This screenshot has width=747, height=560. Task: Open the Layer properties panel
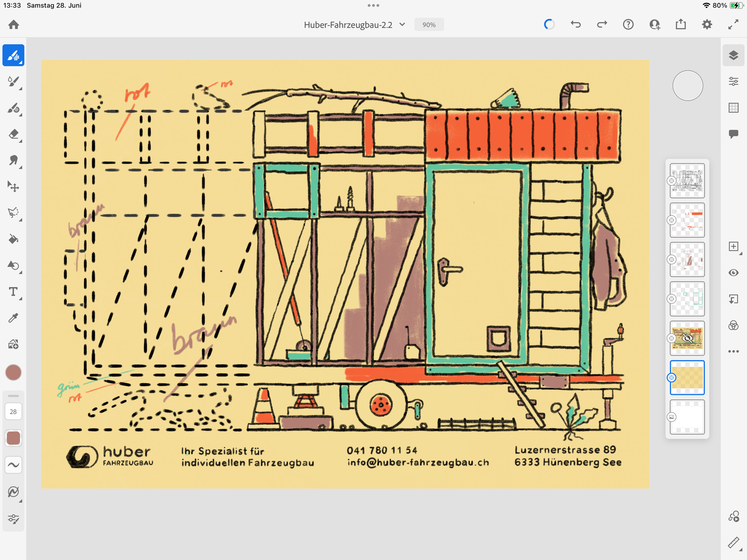pyautogui.click(x=733, y=81)
